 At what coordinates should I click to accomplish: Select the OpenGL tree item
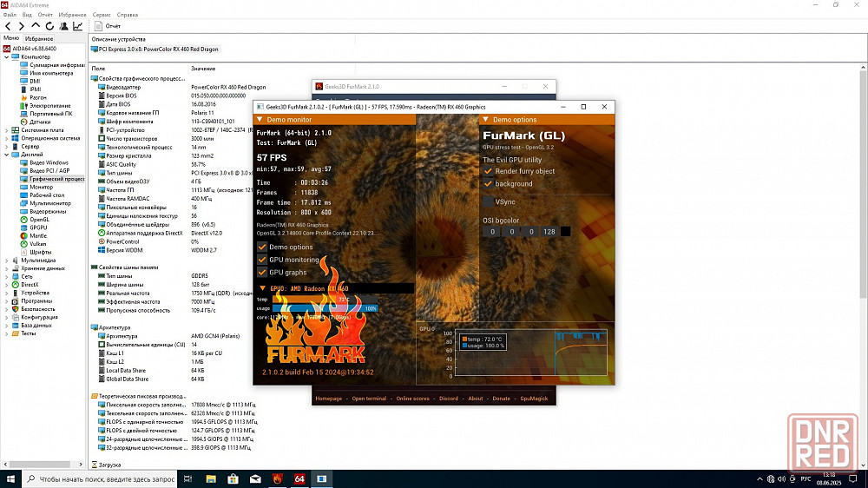(35, 220)
